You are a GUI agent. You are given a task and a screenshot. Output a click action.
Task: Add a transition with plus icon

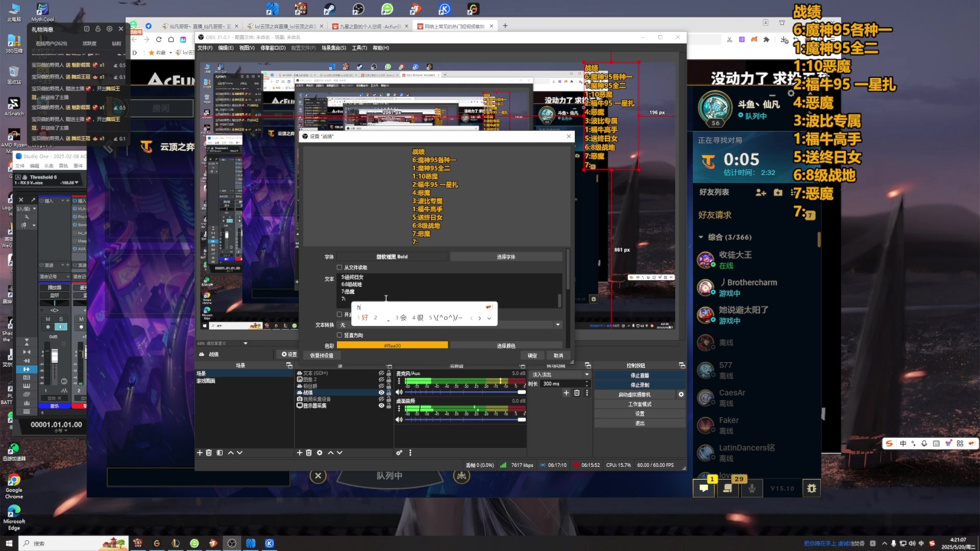click(566, 393)
